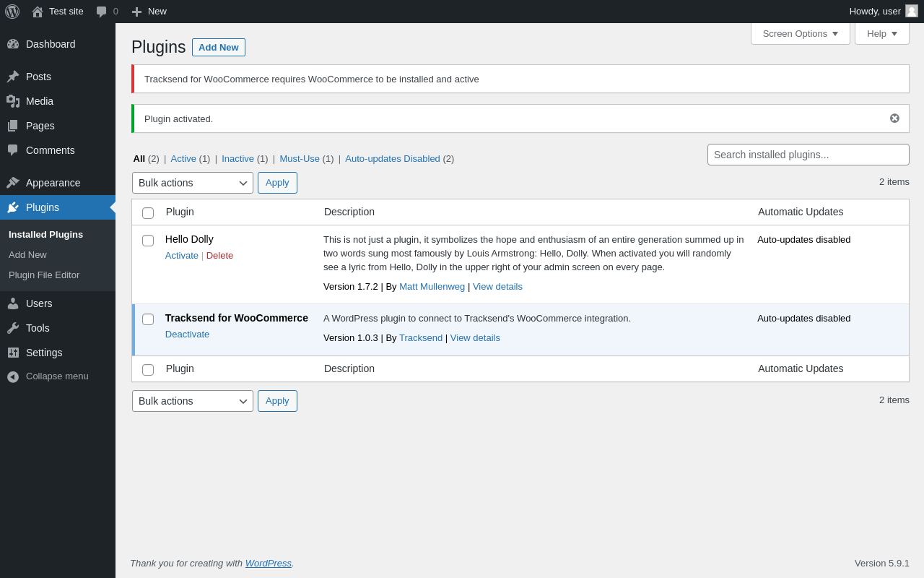Toggle select-all checkbox in table header

[x=148, y=213]
